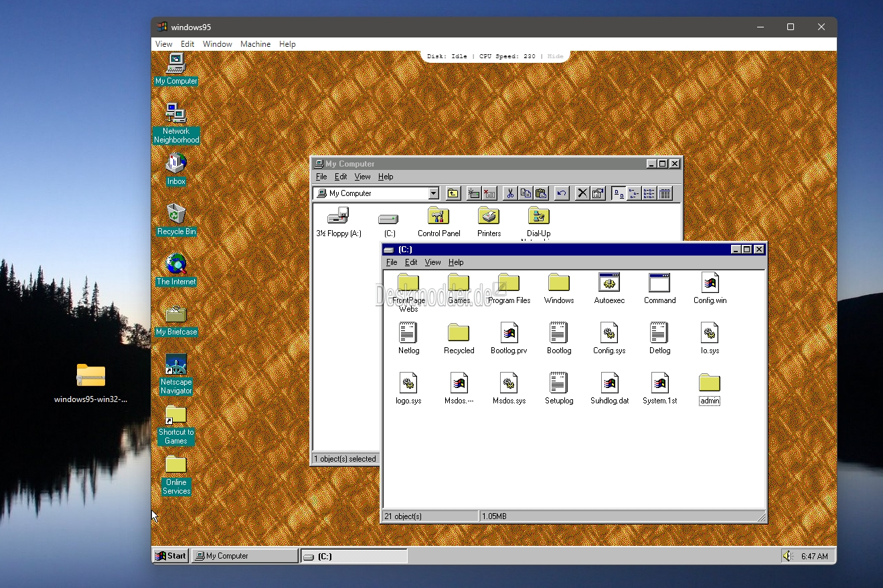
Task: Select the Config.win file
Action: point(710,289)
